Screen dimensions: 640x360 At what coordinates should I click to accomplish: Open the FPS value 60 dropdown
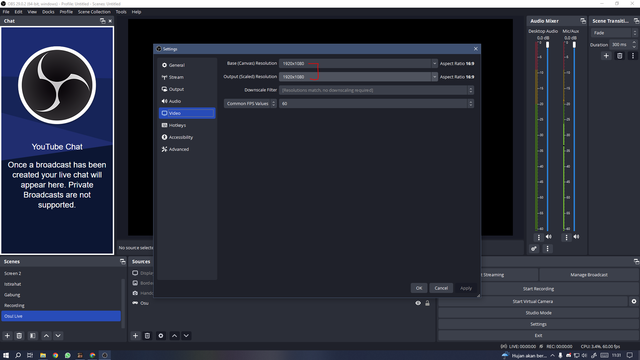click(x=376, y=104)
